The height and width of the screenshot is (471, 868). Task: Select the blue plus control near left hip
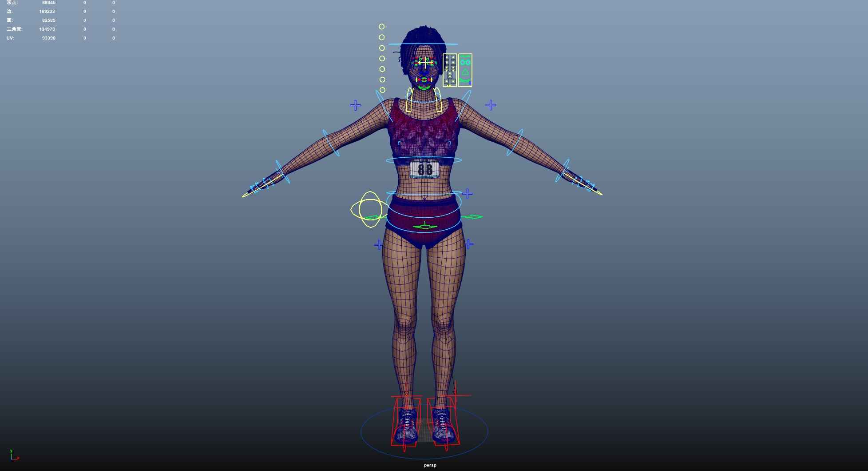point(378,244)
